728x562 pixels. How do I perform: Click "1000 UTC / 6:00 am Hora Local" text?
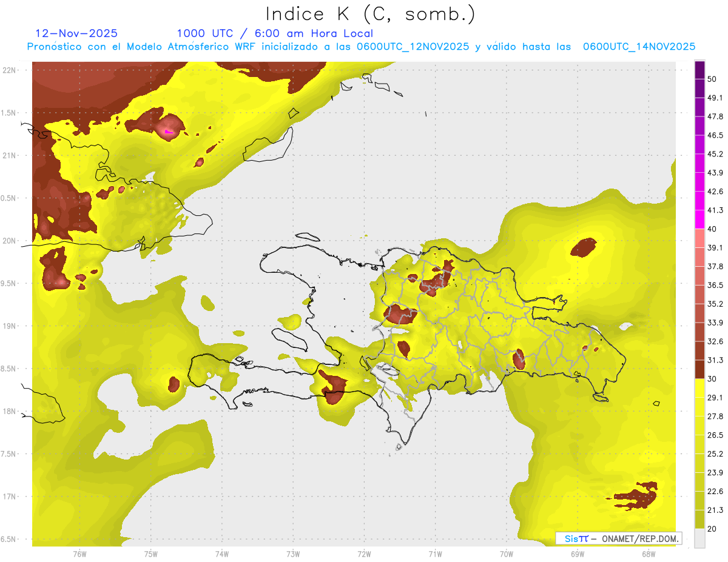tap(275, 33)
